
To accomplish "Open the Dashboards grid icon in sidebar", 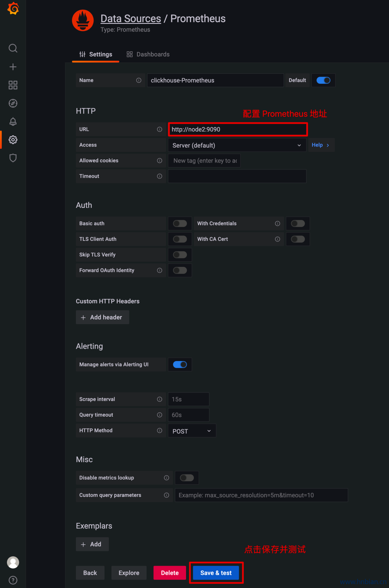I will coord(13,85).
